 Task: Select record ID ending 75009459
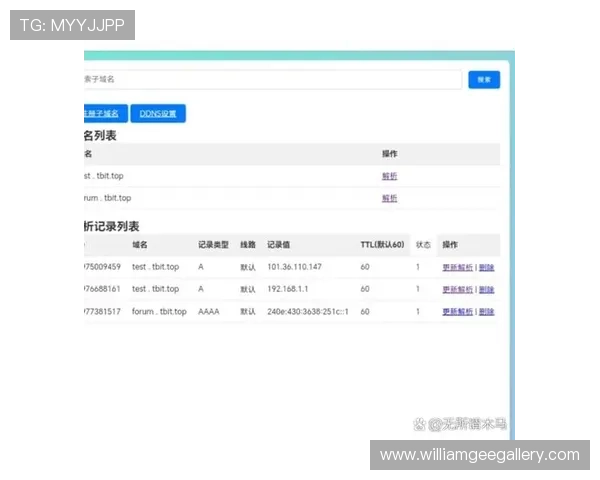[103, 267]
